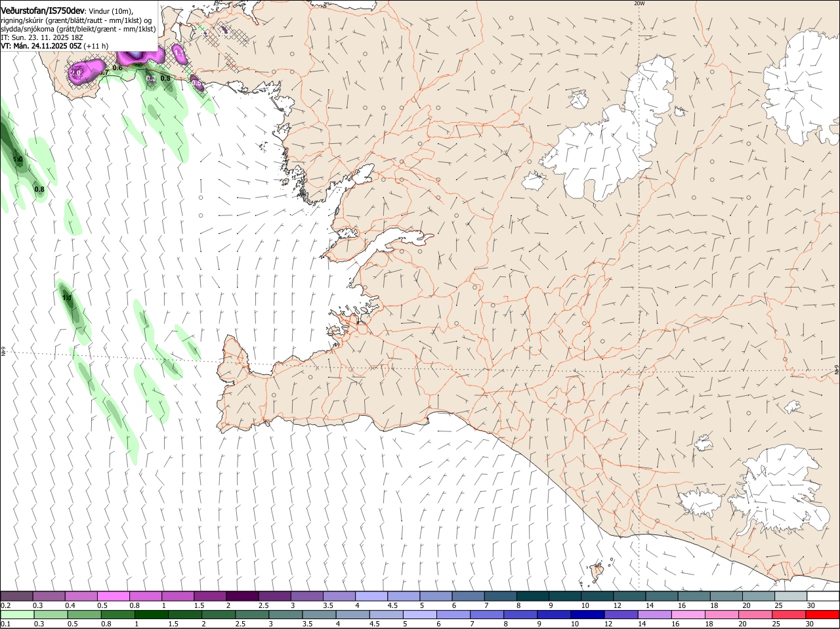840x629 pixels.
Task: Pick bright pink snow swatch between 0.5 and 0.8
Action: click(x=113, y=596)
